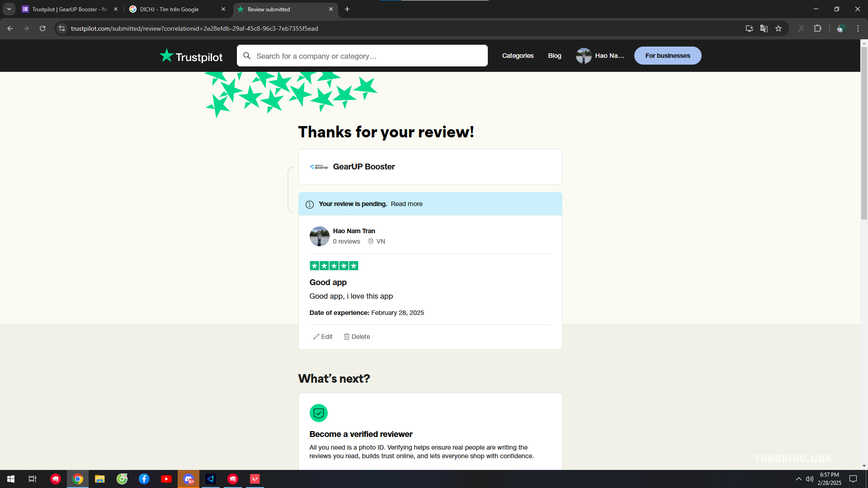Open the browser extensions puzzle icon

tap(817, 28)
